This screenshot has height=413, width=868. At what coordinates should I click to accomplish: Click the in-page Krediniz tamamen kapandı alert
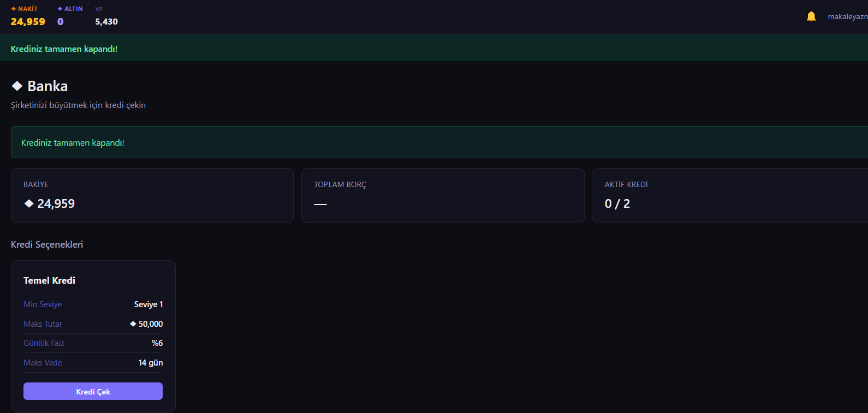point(439,142)
